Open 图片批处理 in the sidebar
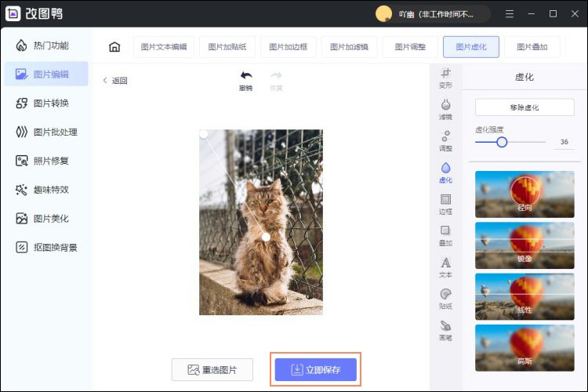Image resolution: width=588 pixels, height=392 pixels. [x=46, y=132]
